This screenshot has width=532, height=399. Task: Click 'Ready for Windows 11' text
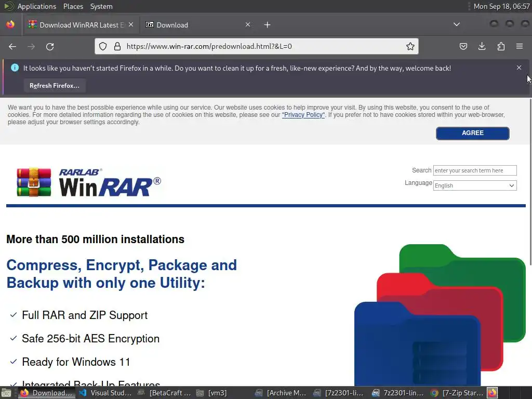[76, 362]
